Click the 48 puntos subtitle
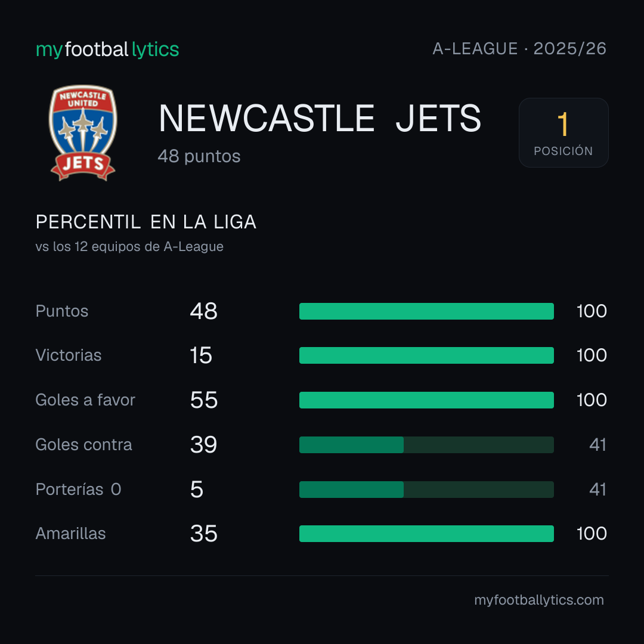Image resolution: width=644 pixels, height=644 pixels. point(199,156)
